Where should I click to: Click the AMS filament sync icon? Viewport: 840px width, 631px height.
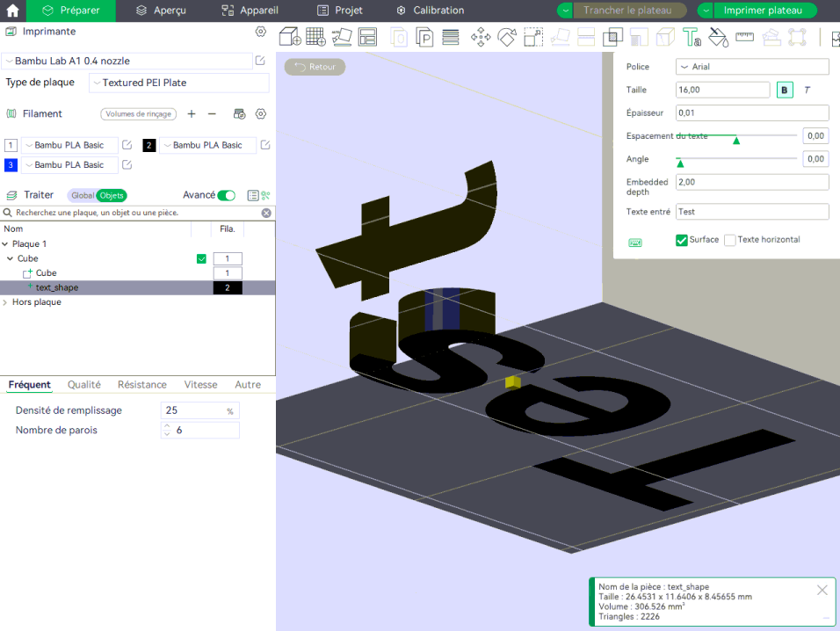point(240,113)
